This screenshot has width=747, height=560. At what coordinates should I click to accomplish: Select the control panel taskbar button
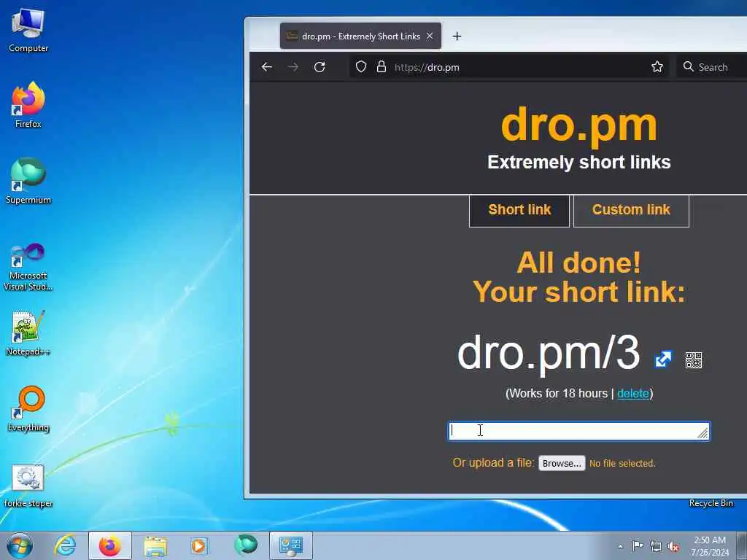[291, 545]
